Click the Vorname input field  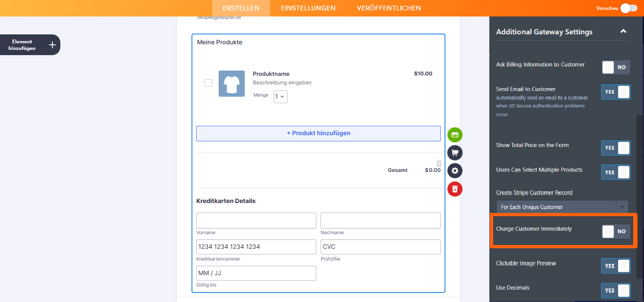(x=256, y=220)
